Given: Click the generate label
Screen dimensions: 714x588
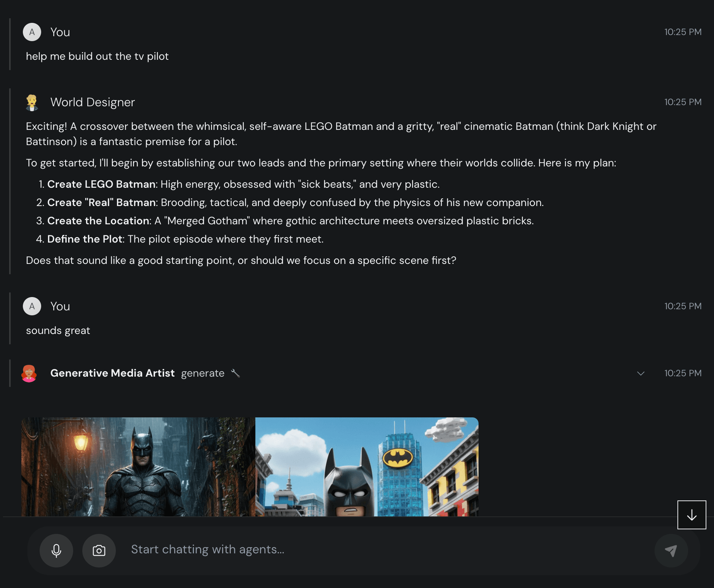Looking at the screenshot, I should point(202,373).
